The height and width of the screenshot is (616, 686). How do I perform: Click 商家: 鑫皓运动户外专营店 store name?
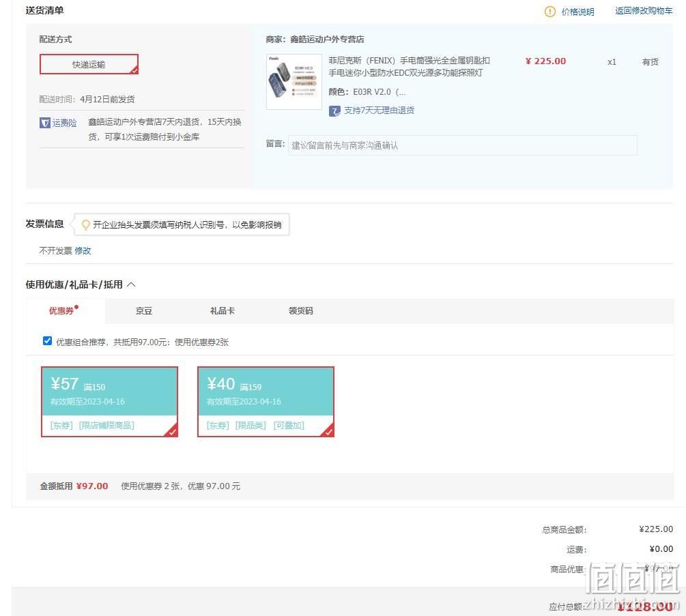click(315, 40)
